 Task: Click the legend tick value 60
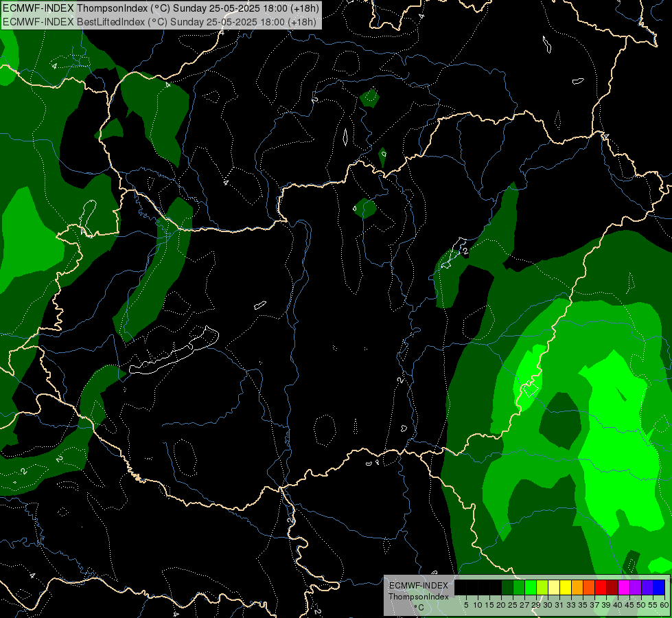tap(666, 605)
